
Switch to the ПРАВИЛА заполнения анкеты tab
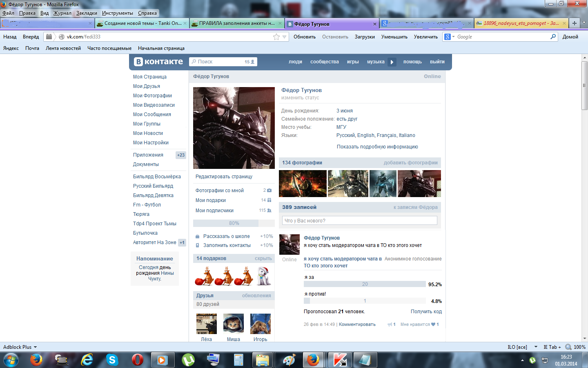point(237,23)
